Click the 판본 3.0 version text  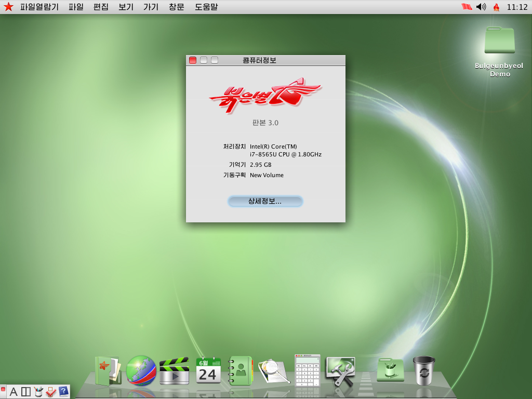pos(265,123)
